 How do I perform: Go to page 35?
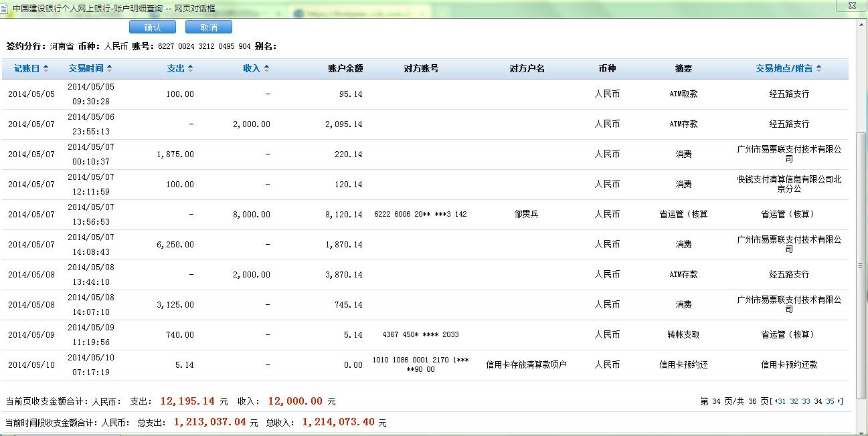830,401
